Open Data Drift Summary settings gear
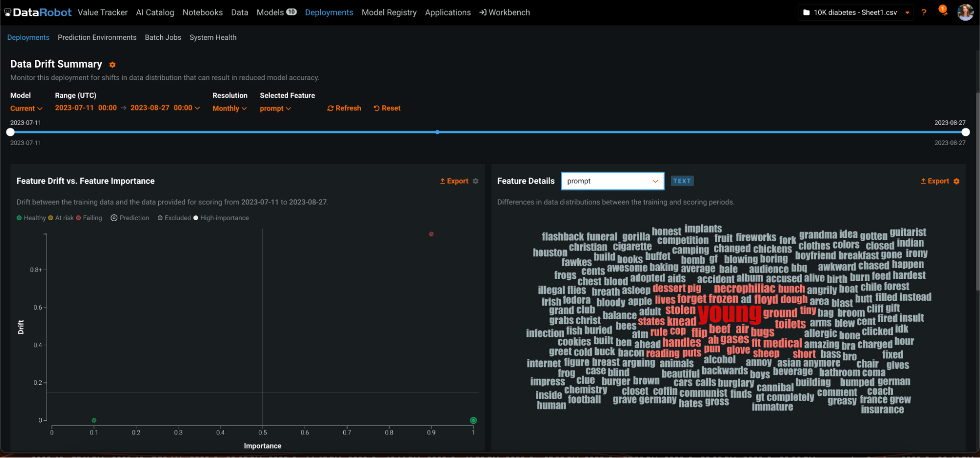Image resolution: width=980 pixels, height=458 pixels. [112, 65]
